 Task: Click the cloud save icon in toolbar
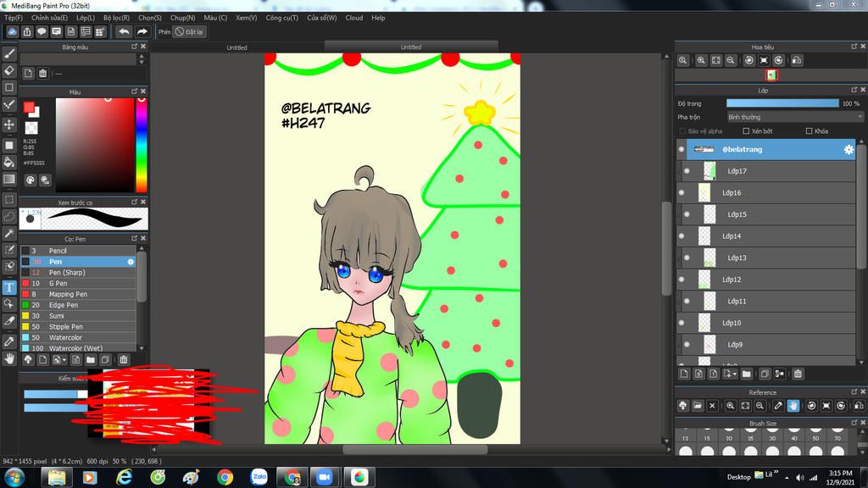pos(12,32)
